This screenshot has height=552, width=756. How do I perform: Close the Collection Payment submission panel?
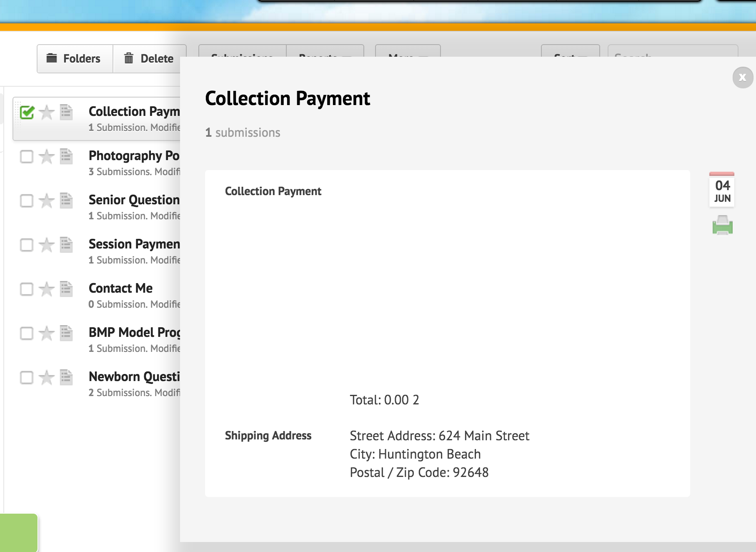[743, 78]
